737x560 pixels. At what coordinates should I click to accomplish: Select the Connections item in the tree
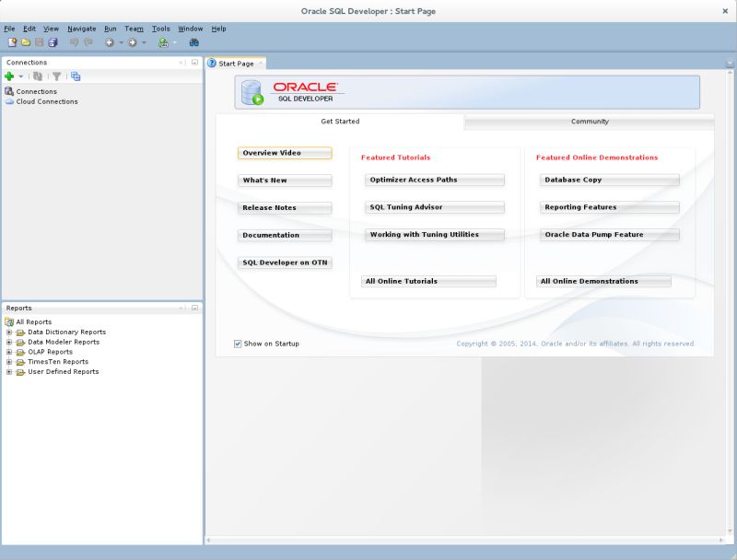(x=39, y=91)
